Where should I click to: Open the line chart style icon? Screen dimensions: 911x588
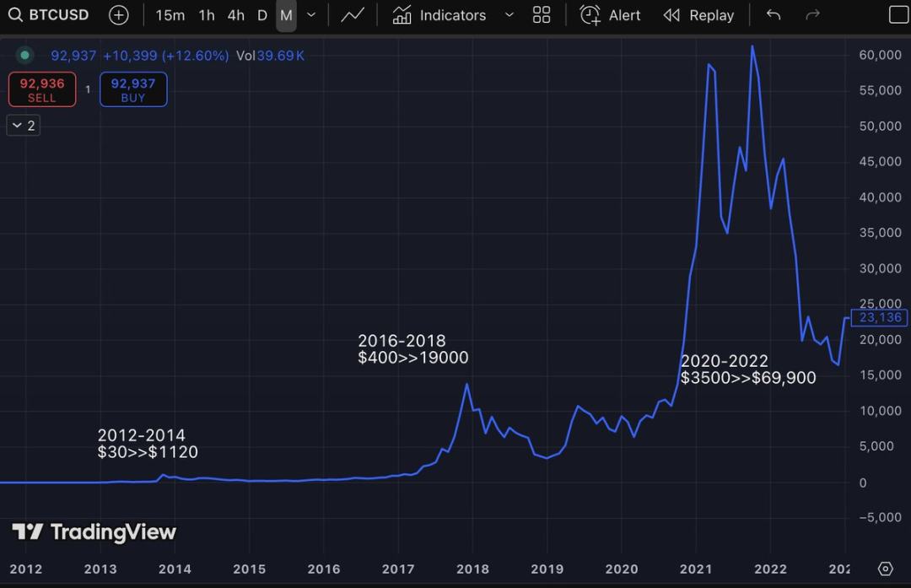353,15
